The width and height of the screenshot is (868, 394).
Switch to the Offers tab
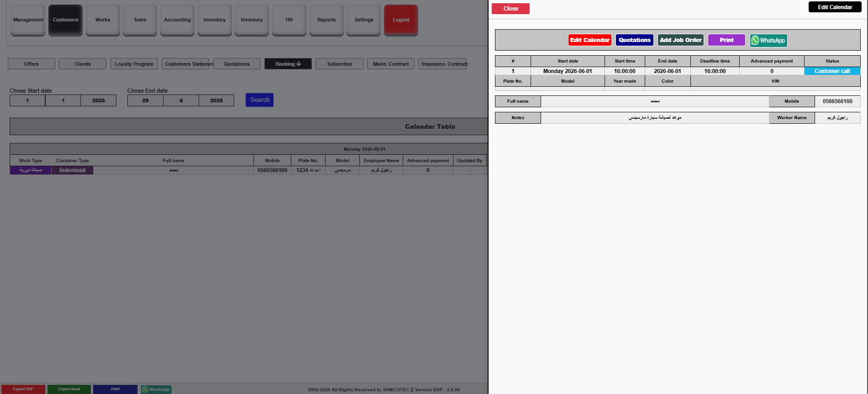pos(32,64)
